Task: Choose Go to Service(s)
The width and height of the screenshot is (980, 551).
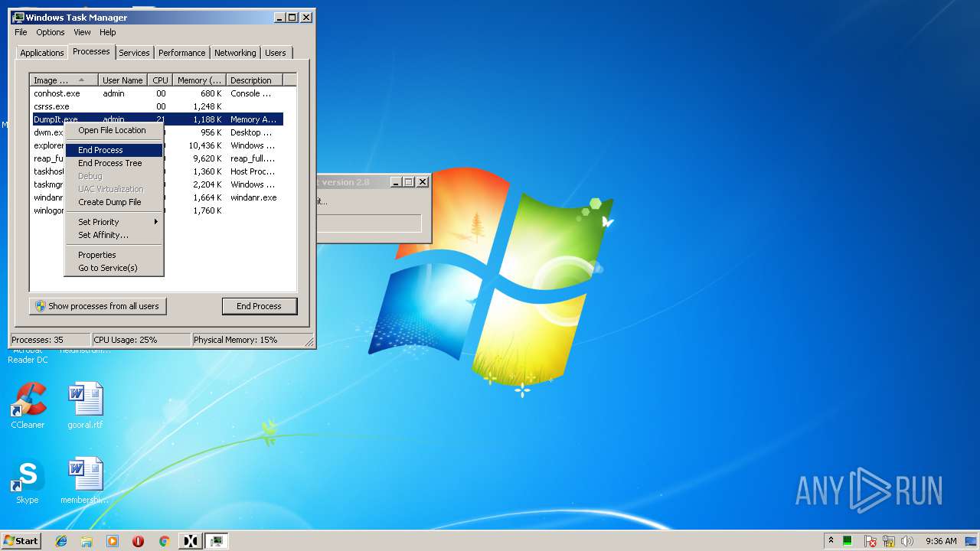Action: pos(114,268)
